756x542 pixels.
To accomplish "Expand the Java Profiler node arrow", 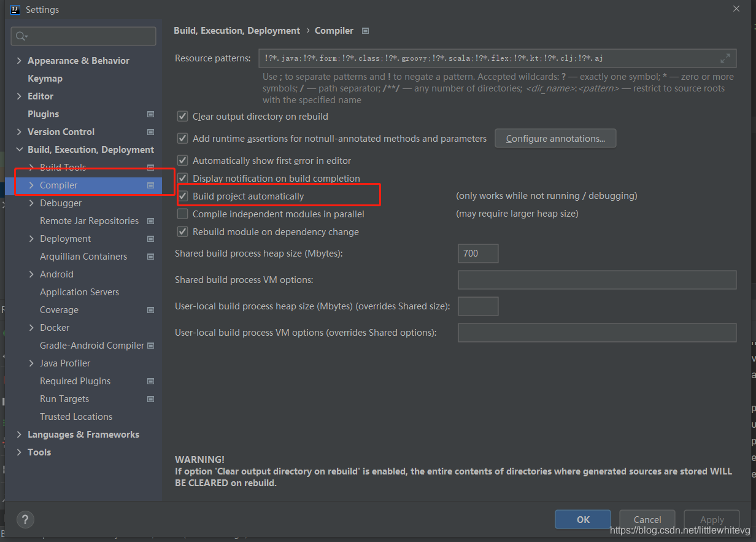I will [x=31, y=363].
